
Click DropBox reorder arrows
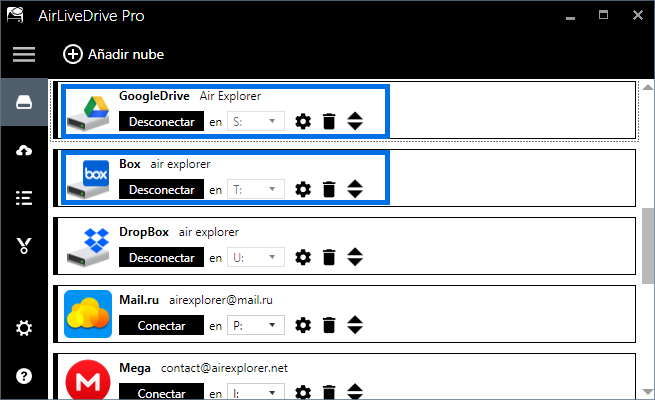(x=355, y=257)
